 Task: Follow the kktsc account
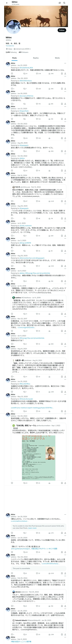(62, 30)
